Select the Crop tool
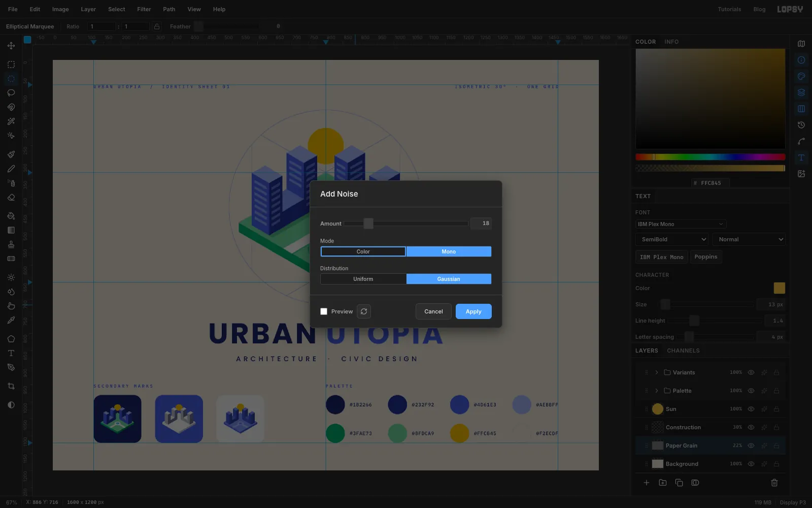812x508 pixels. coord(11,386)
